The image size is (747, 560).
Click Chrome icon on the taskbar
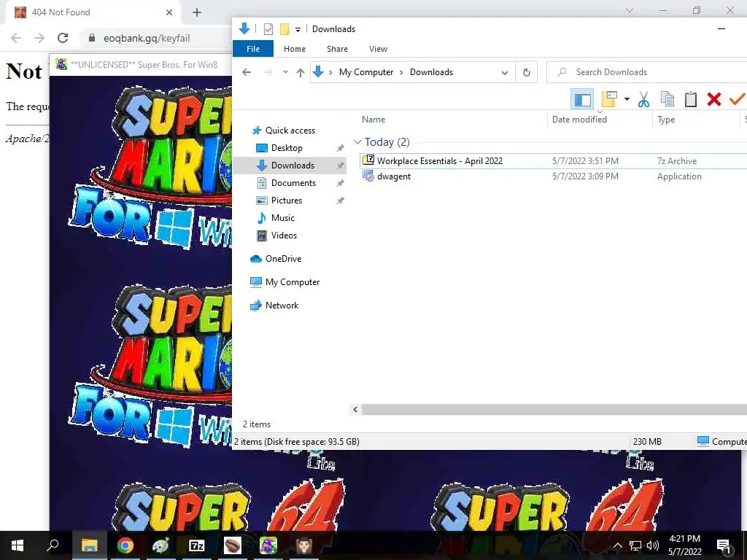coord(125,545)
